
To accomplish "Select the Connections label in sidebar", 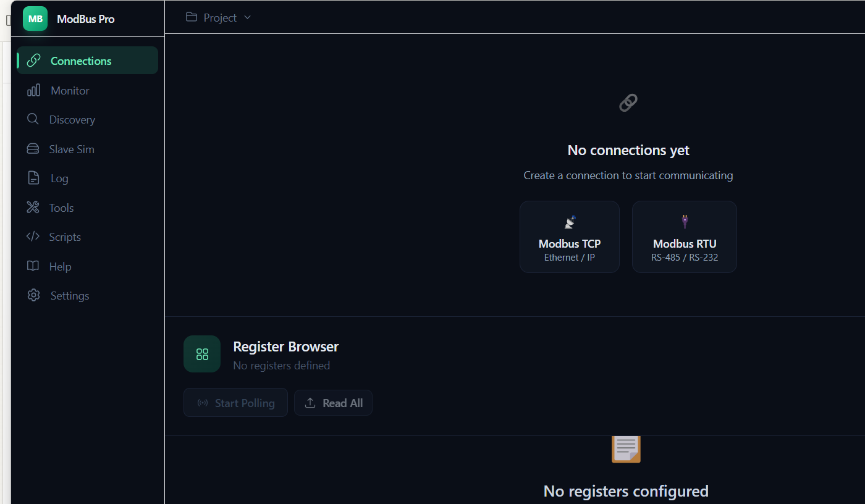I will [x=81, y=61].
